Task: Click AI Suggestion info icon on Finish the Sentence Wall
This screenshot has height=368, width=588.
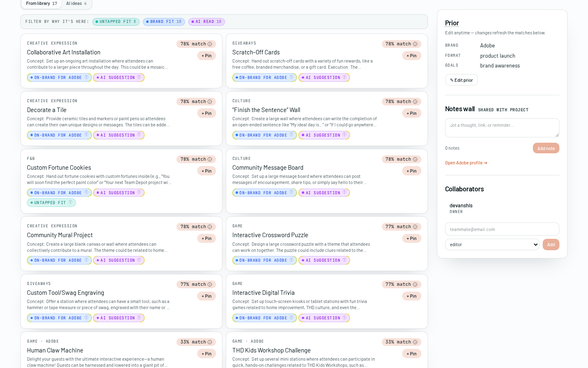Action: click(x=344, y=135)
